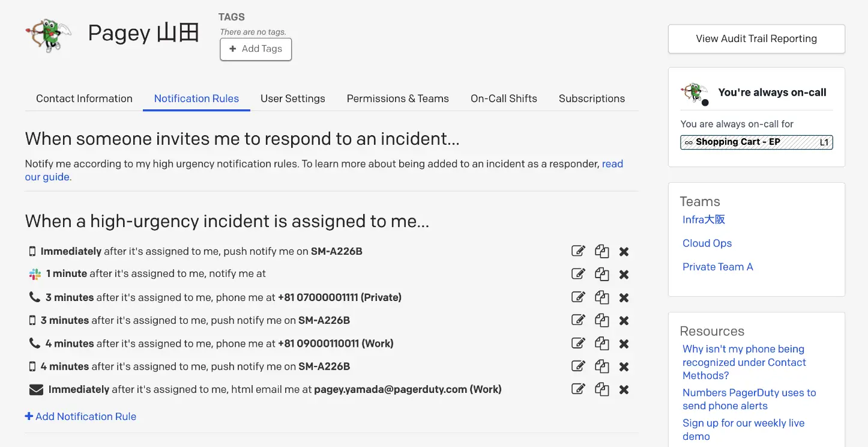Screen dimensions: 868x447
Task: Click the "You're always on-call" heading
Action: click(x=772, y=93)
